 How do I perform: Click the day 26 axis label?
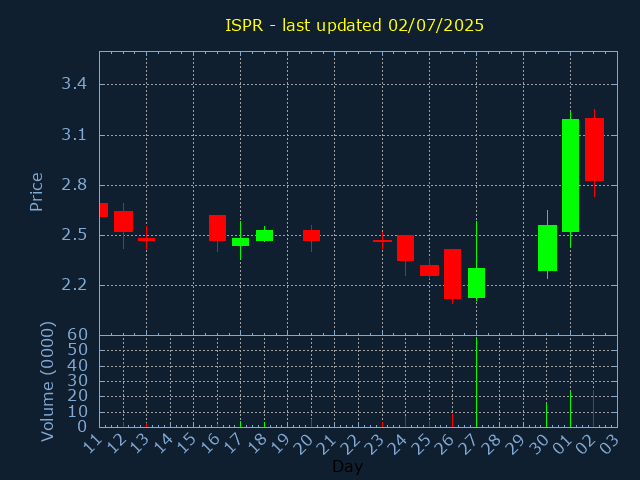click(446, 443)
